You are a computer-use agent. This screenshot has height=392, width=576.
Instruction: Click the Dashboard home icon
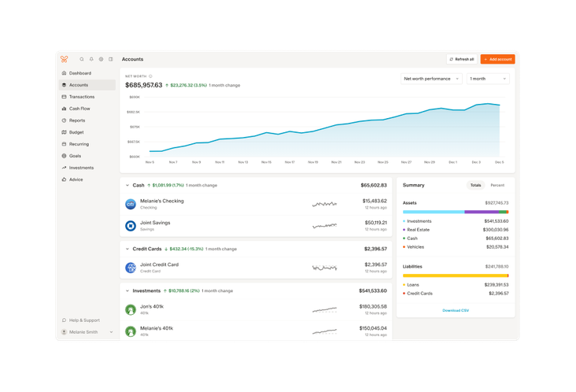click(65, 73)
